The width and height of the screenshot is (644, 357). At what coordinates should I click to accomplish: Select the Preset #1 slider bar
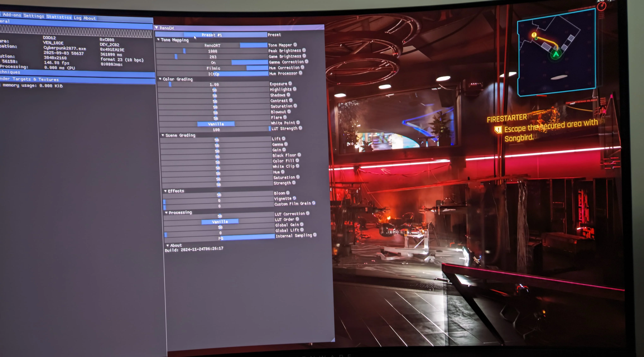tap(211, 35)
